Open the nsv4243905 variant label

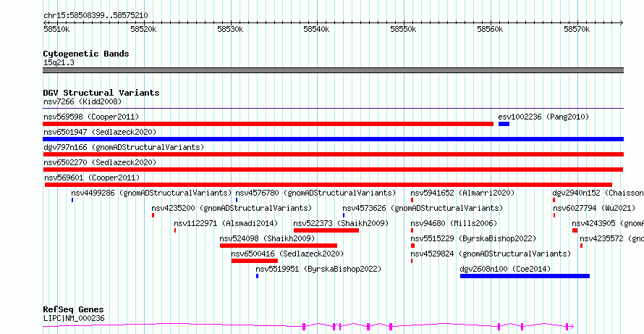pos(608,223)
